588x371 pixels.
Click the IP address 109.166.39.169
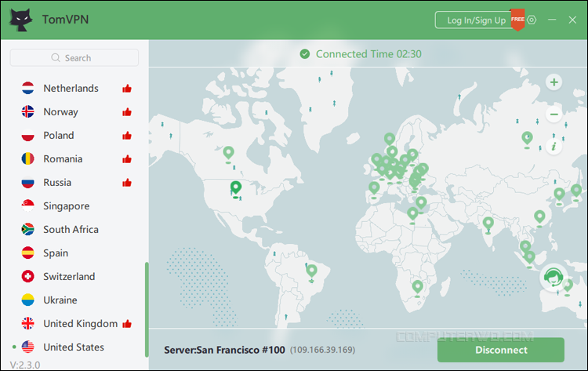click(322, 350)
